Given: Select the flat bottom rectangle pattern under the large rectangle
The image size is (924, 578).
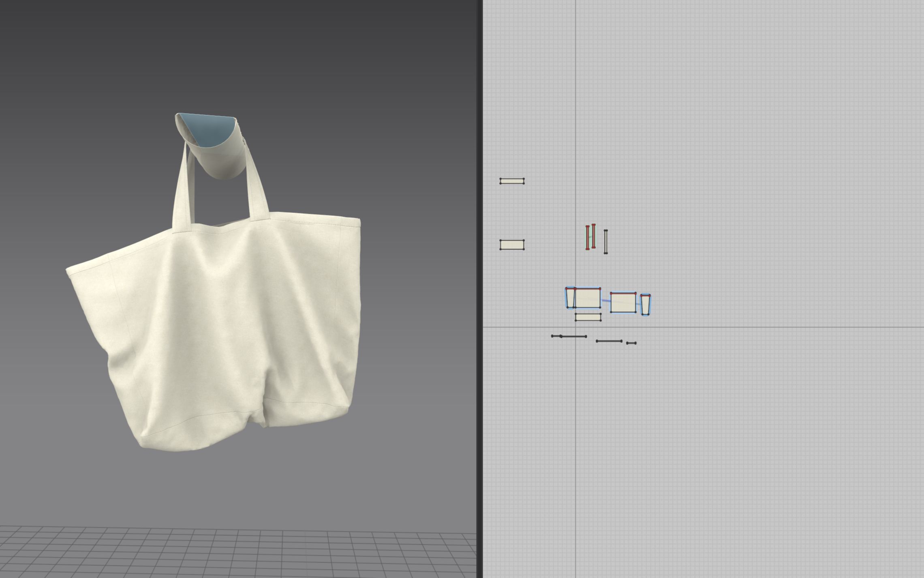Looking at the screenshot, I should point(588,317).
